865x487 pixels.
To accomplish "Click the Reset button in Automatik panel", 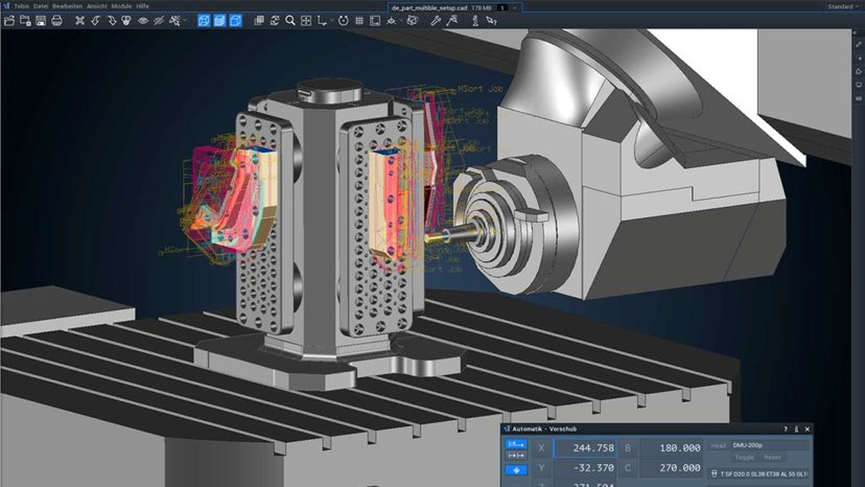I will 772,457.
